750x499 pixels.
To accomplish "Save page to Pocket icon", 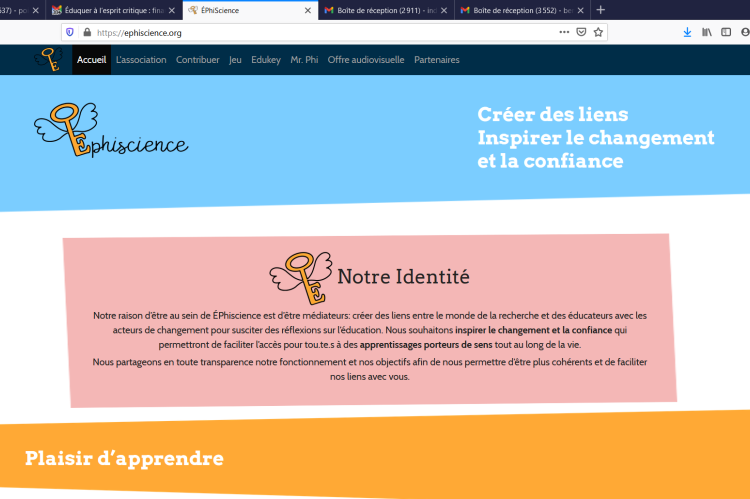I will [x=581, y=32].
